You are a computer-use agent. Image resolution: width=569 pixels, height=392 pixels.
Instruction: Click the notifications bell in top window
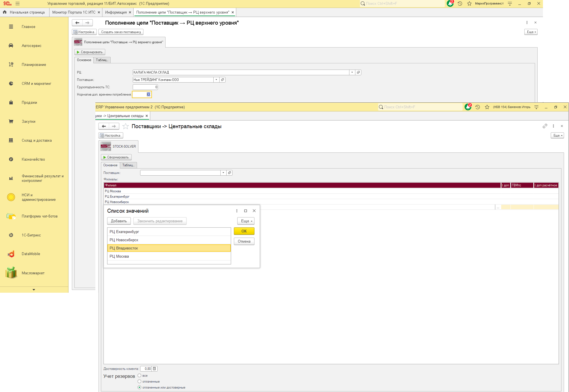point(450,4)
